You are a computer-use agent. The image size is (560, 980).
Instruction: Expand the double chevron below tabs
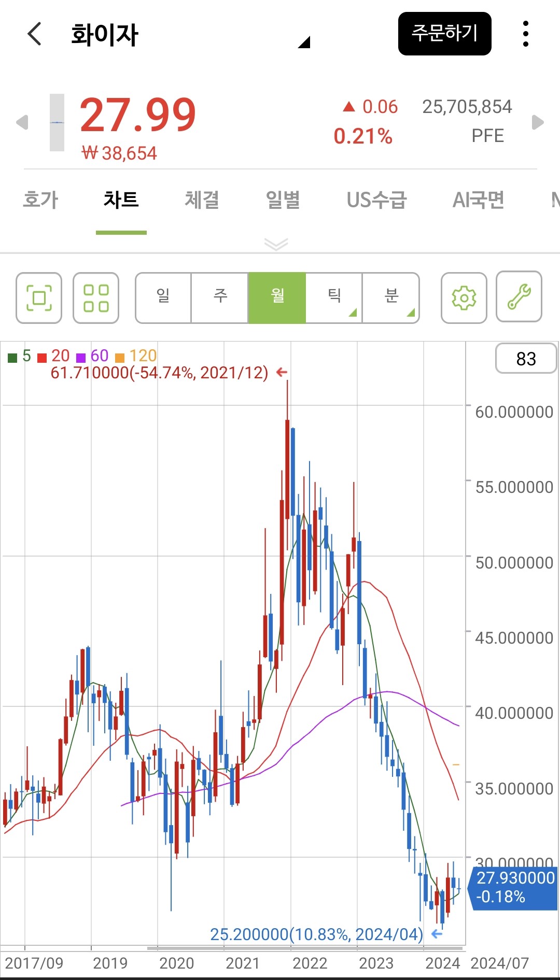coord(276,244)
